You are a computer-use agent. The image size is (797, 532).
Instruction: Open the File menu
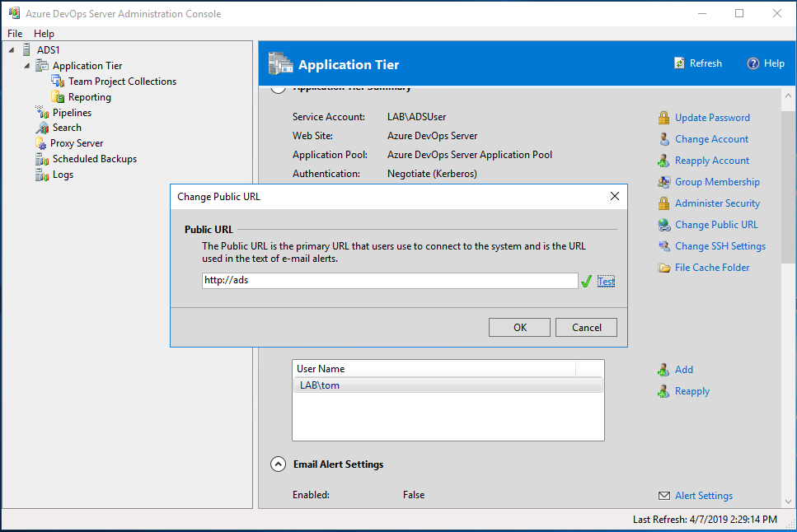[x=15, y=34]
